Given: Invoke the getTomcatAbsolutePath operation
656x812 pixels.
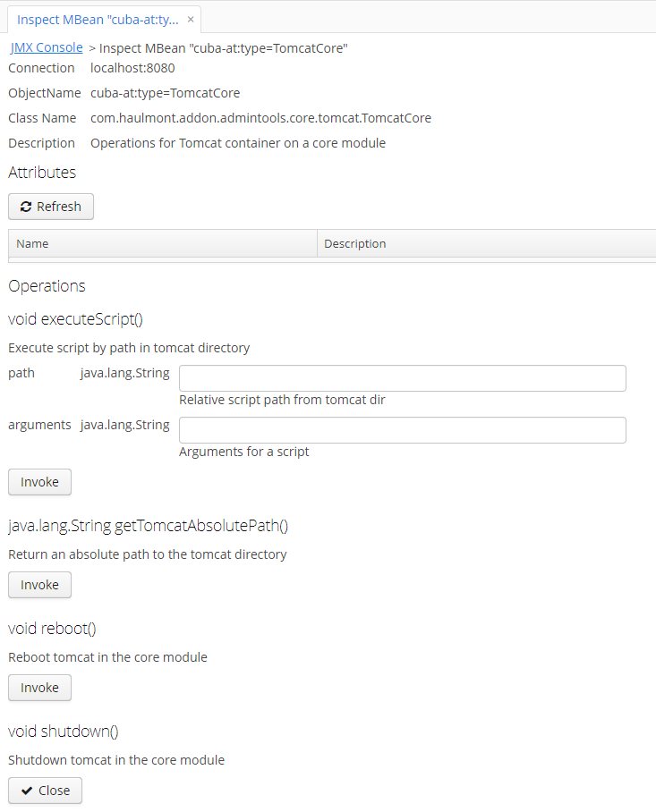Looking at the screenshot, I should [x=40, y=585].
